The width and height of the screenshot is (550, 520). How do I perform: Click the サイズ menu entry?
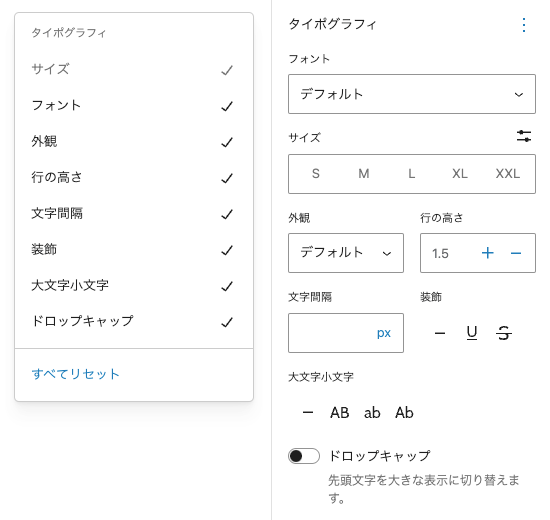tap(134, 69)
